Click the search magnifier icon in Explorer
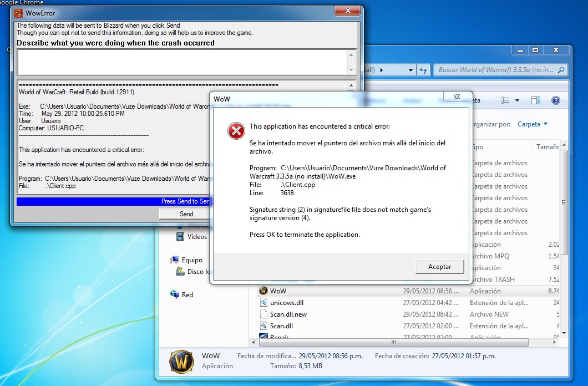588x386 pixels. [561, 70]
